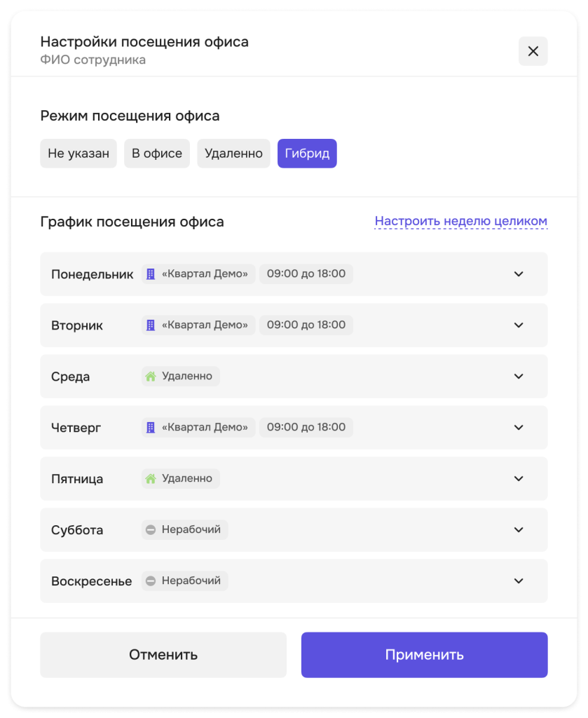
Task: Click the 09:00 до 18:00 time chip for Вторник
Action: tap(306, 325)
